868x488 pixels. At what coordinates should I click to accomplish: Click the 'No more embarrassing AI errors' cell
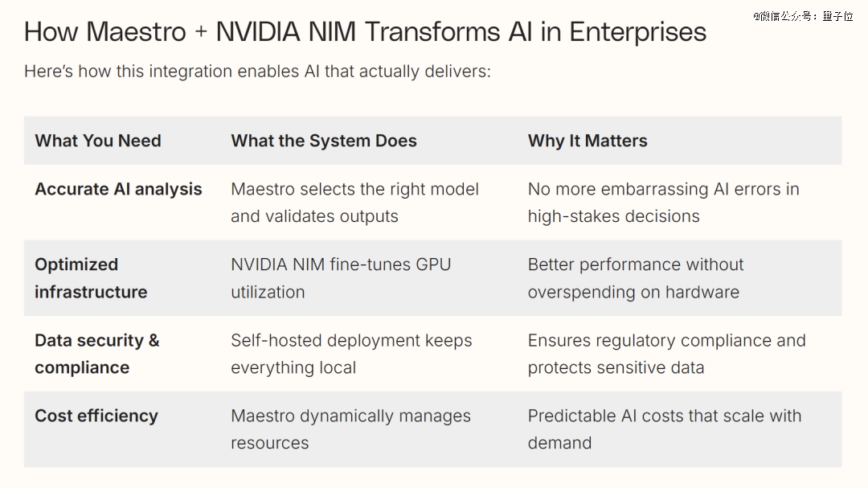(x=663, y=202)
